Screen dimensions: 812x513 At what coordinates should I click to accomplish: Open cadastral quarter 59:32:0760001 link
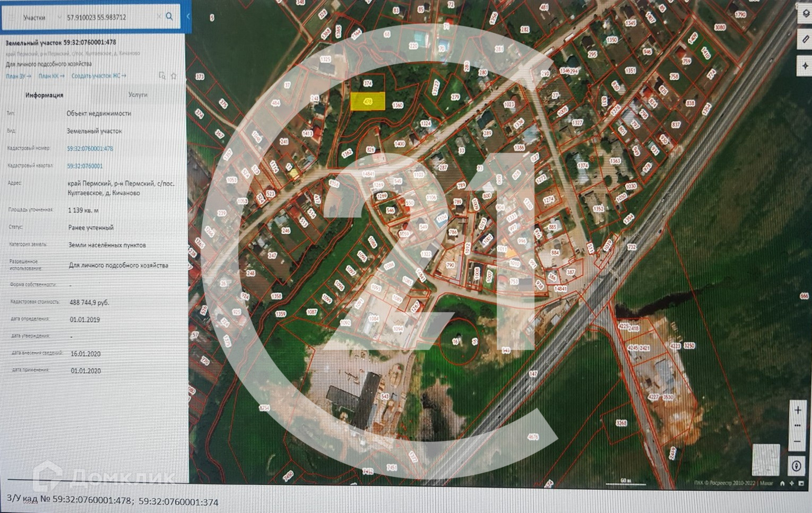click(85, 166)
